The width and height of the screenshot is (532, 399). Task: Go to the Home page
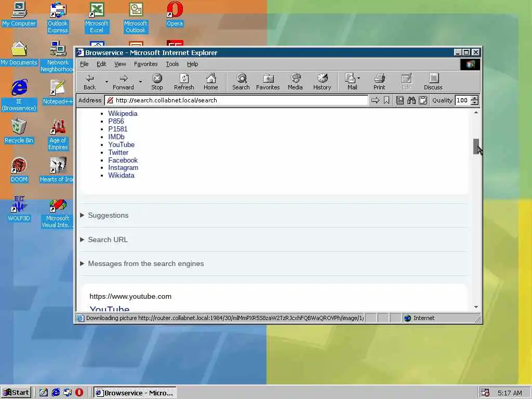tap(211, 82)
